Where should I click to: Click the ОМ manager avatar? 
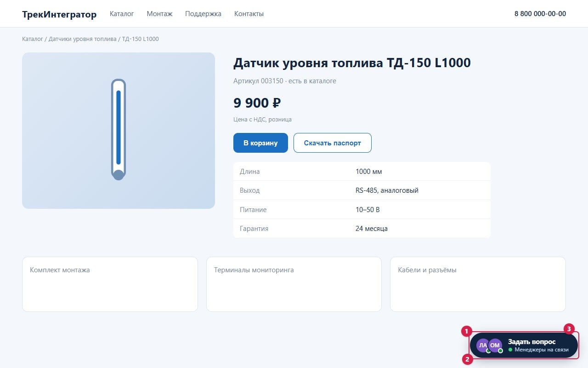click(495, 345)
